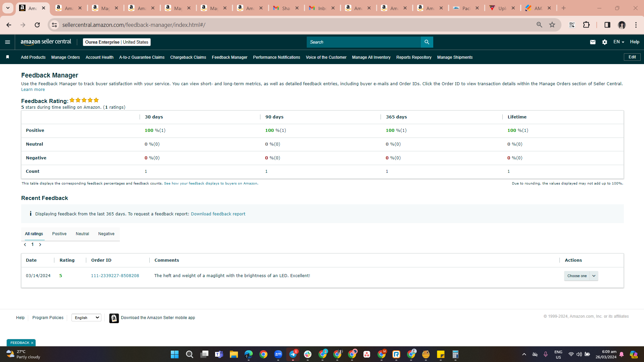Go to next feedback page arrow
The image size is (644, 362).
[x=40, y=245]
